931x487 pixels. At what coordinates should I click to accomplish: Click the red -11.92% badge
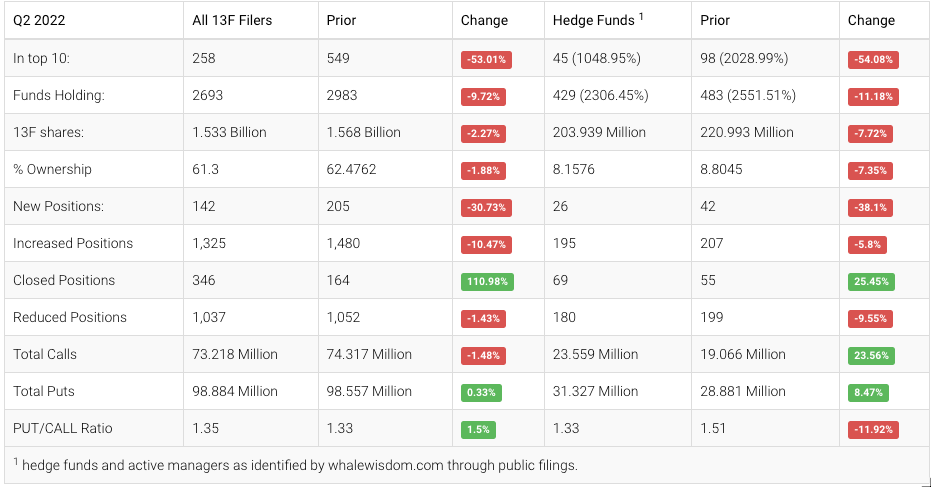[874, 429]
